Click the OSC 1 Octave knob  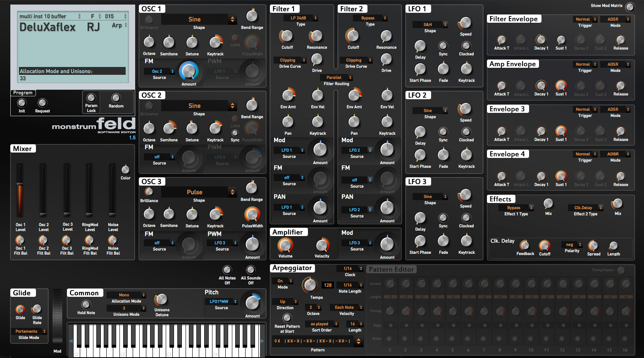149,42
